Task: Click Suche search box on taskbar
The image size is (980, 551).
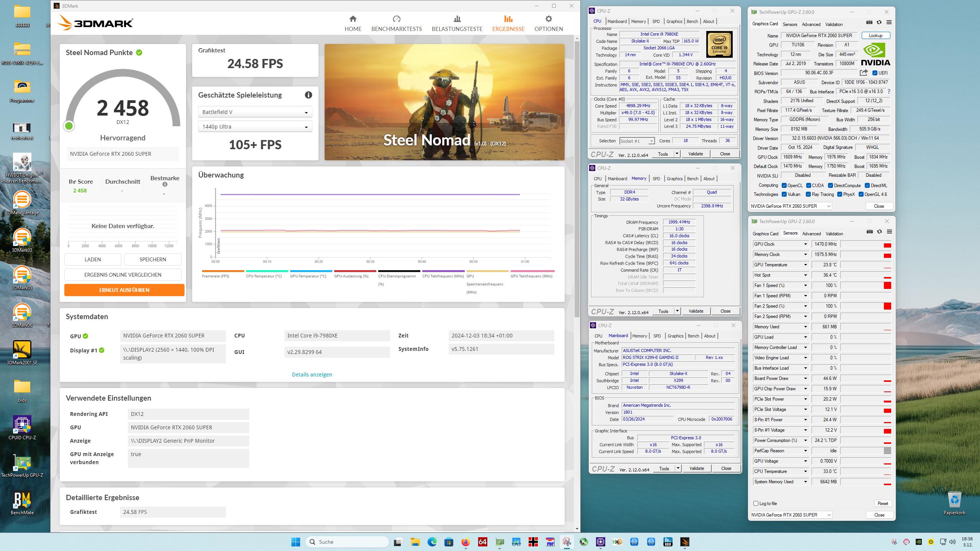Action: tap(347, 542)
